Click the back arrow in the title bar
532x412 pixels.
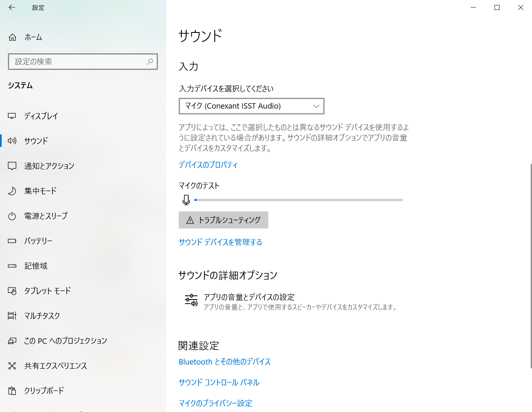click(12, 7)
